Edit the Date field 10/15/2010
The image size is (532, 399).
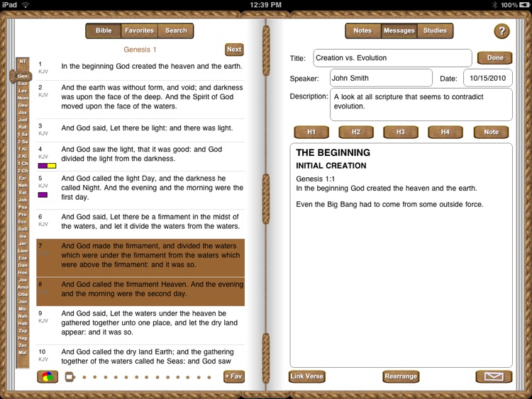(487, 78)
